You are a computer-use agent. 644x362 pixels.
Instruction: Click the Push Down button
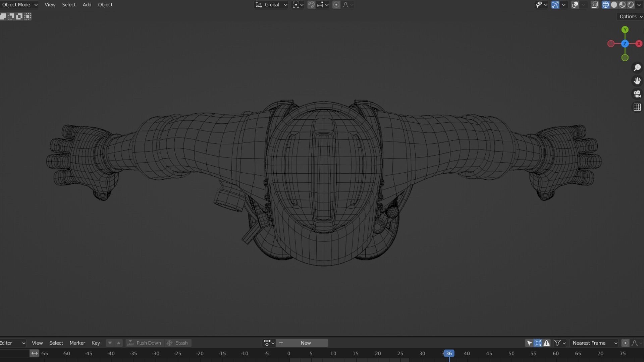tap(145, 343)
